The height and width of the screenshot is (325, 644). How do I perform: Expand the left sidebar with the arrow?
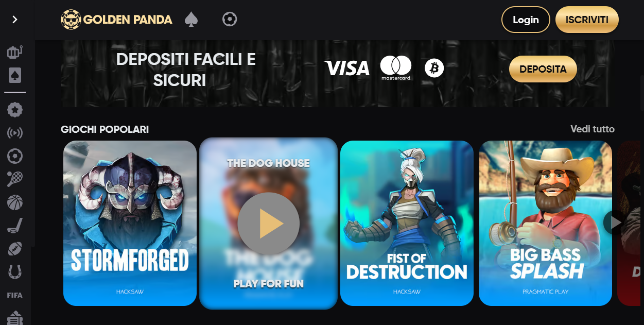pos(15,20)
